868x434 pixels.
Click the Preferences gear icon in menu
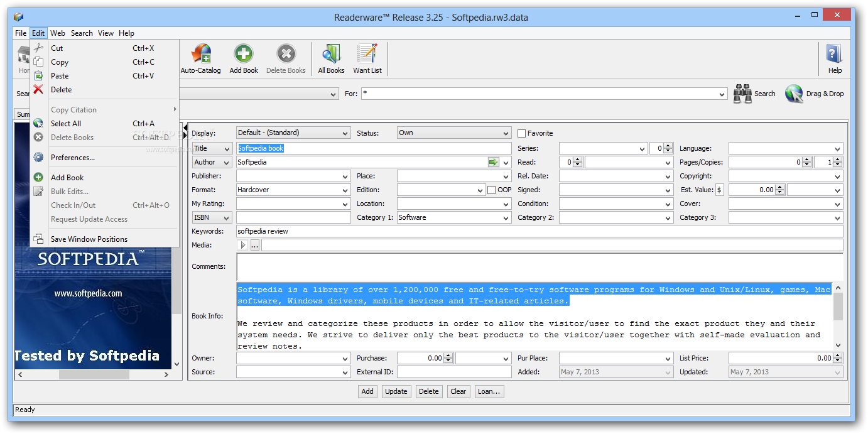(38, 157)
